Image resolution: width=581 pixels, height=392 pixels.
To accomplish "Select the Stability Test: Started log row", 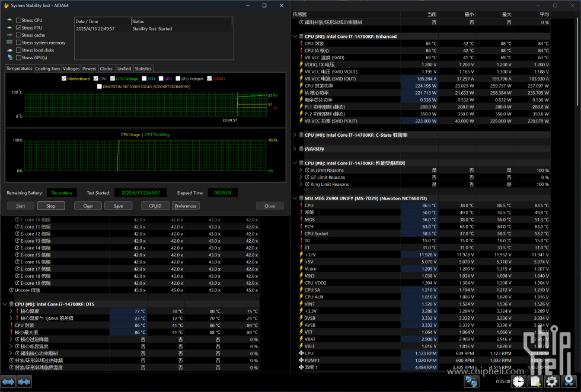I will tap(154, 29).
